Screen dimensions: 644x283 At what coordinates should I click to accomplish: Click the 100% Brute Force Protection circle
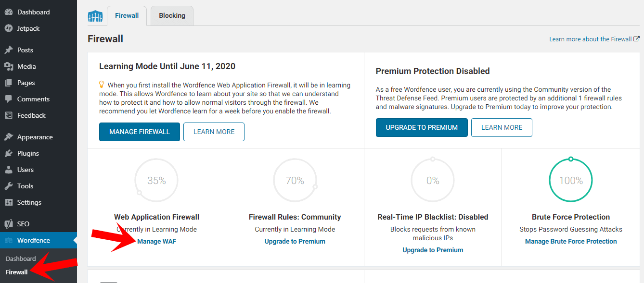click(571, 181)
